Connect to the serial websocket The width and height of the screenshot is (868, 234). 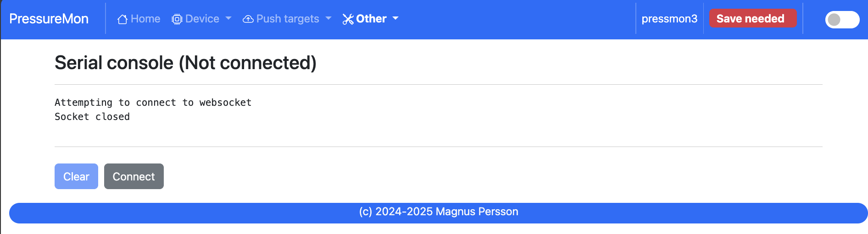pyautogui.click(x=134, y=176)
